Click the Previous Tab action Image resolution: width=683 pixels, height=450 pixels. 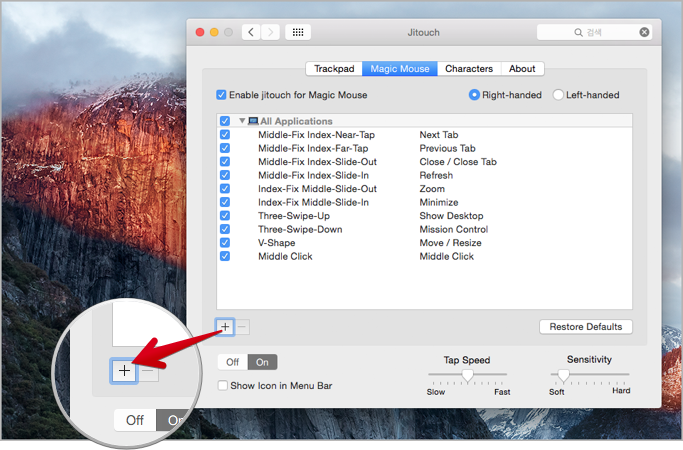447,148
